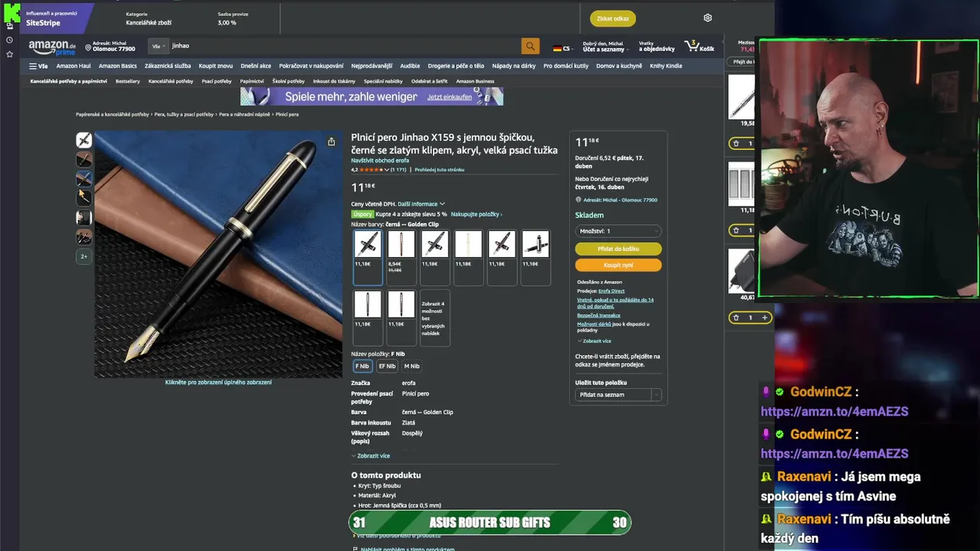Select second product image thumbnail
980x551 pixels.
(x=84, y=159)
